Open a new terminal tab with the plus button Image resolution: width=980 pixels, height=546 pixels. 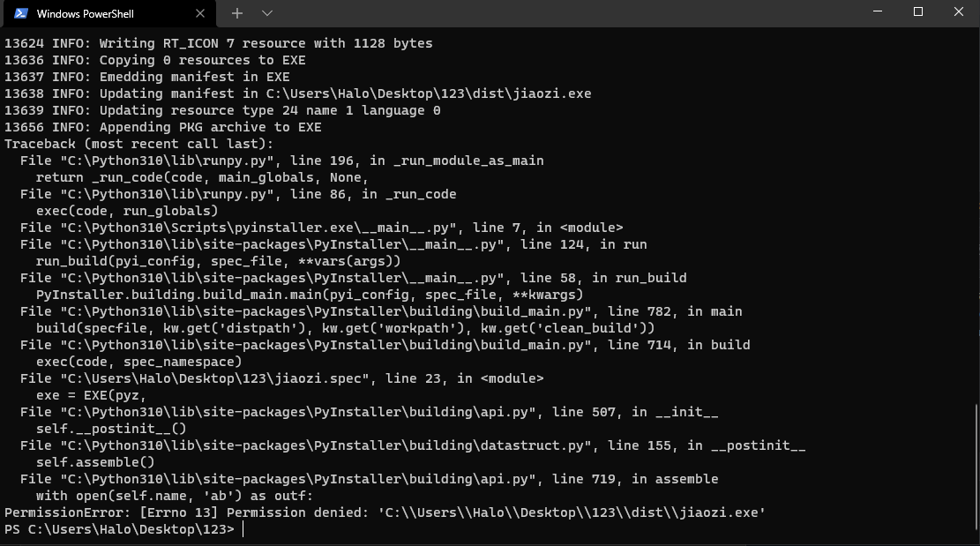click(236, 13)
